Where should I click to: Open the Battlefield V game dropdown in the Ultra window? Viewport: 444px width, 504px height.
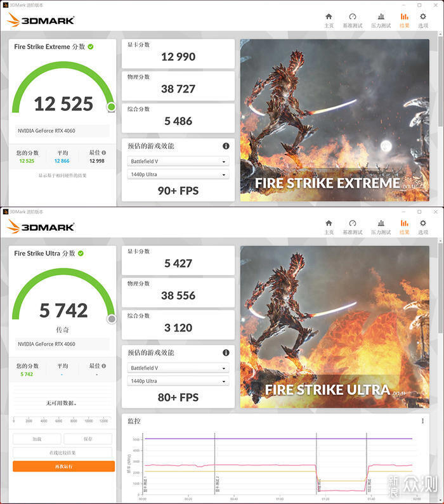[x=178, y=368]
